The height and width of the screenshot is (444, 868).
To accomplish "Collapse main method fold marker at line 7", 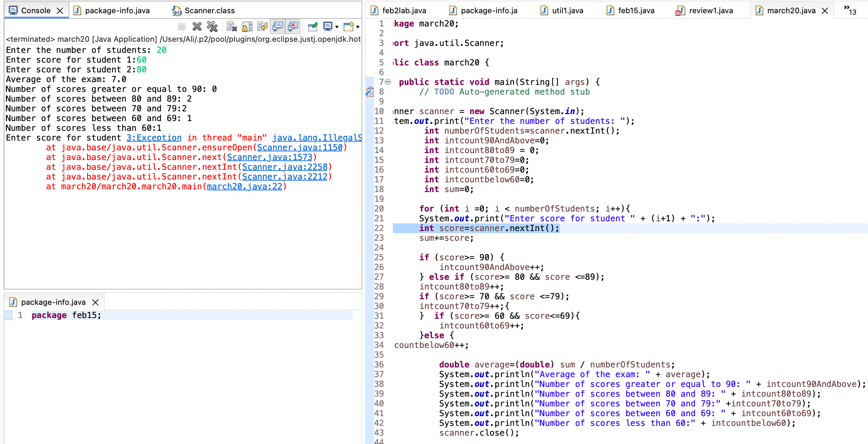I will [x=388, y=82].
